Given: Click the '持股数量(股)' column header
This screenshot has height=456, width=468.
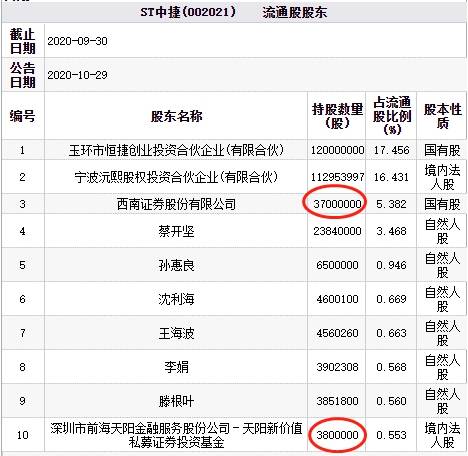Looking at the screenshot, I should click(337, 116).
